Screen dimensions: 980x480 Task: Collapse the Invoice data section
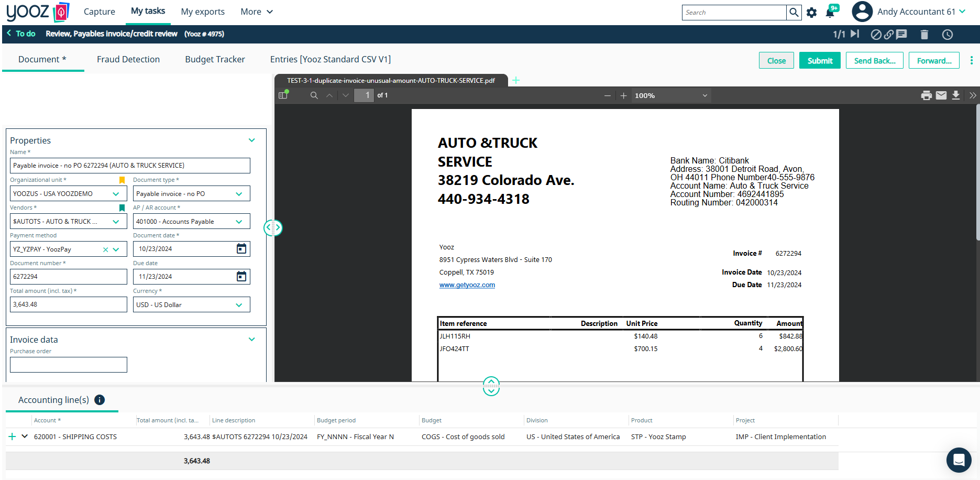click(x=252, y=340)
